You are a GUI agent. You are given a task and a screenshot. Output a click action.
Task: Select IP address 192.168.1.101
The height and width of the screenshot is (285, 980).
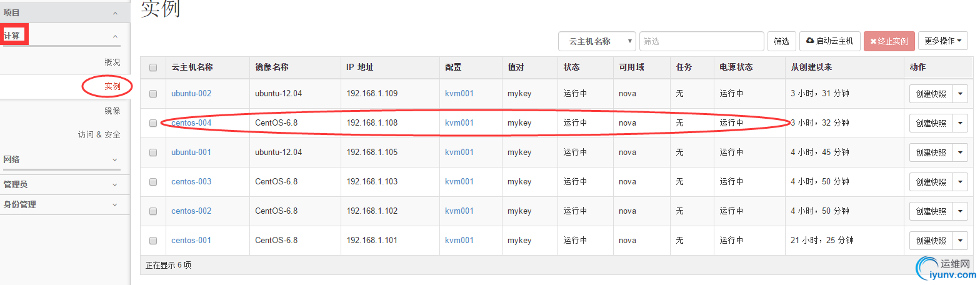click(x=372, y=241)
